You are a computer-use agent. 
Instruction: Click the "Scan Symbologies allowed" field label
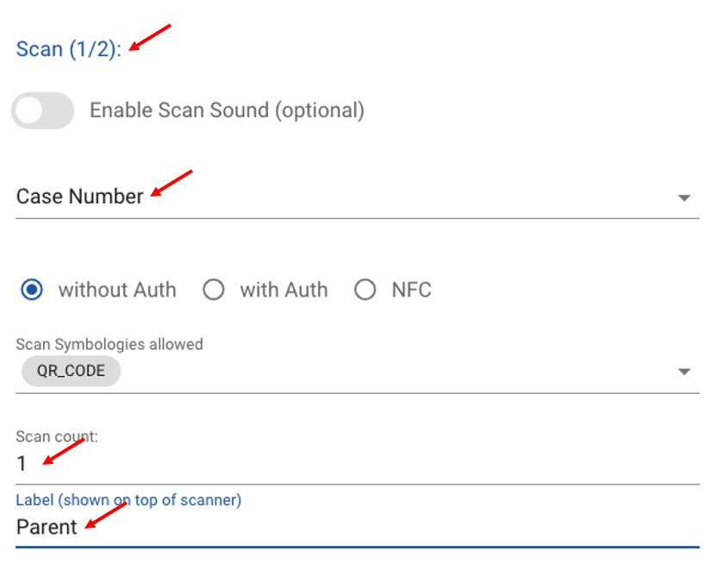tap(109, 344)
